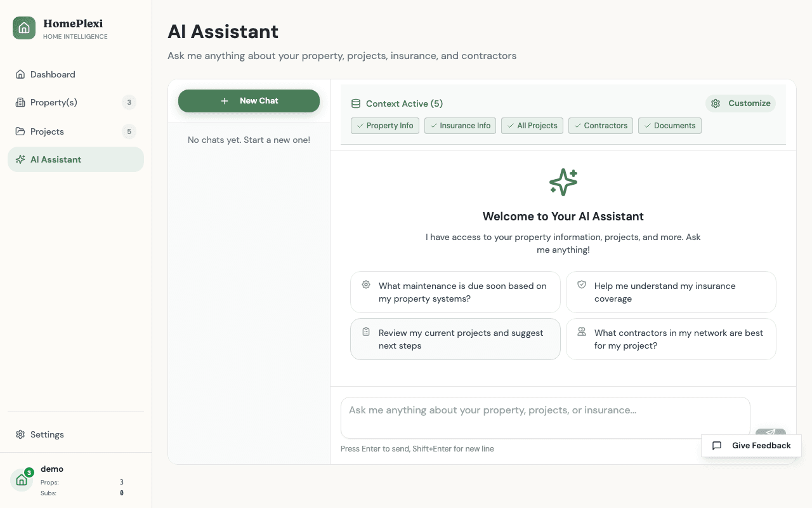
Task: Click the clipboard icon on projects suggestion card
Action: click(x=366, y=331)
